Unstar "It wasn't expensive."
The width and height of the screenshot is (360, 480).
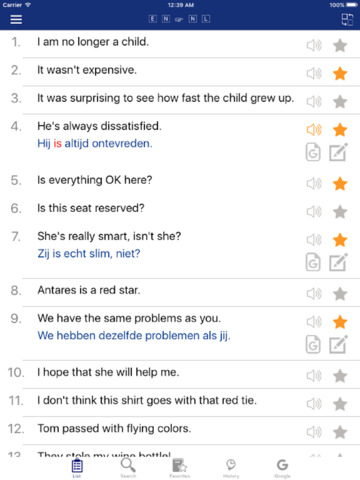click(340, 73)
